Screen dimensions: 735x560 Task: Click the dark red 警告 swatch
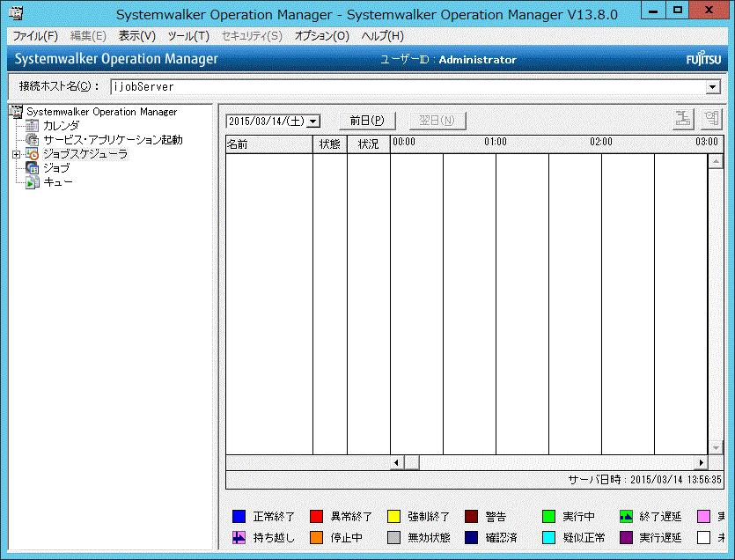pos(471,516)
